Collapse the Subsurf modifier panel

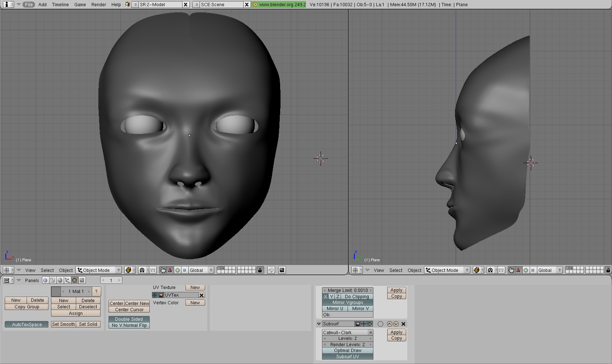pos(319,324)
